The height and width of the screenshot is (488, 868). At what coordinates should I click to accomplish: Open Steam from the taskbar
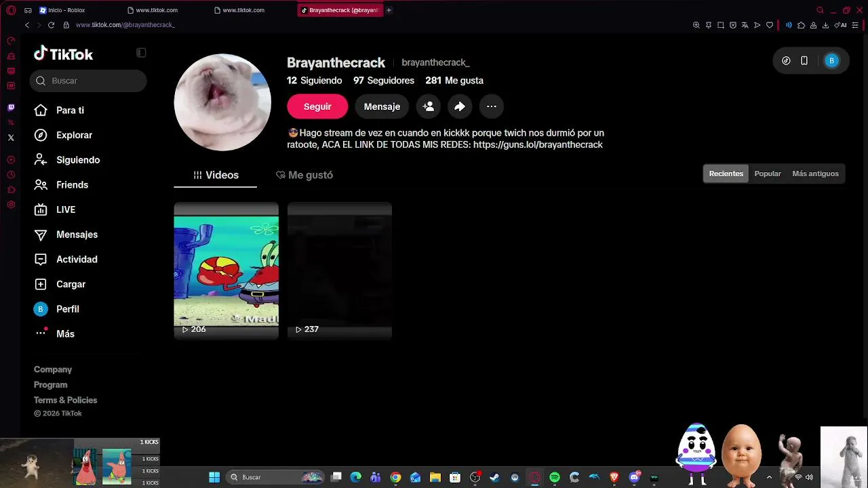[494, 477]
